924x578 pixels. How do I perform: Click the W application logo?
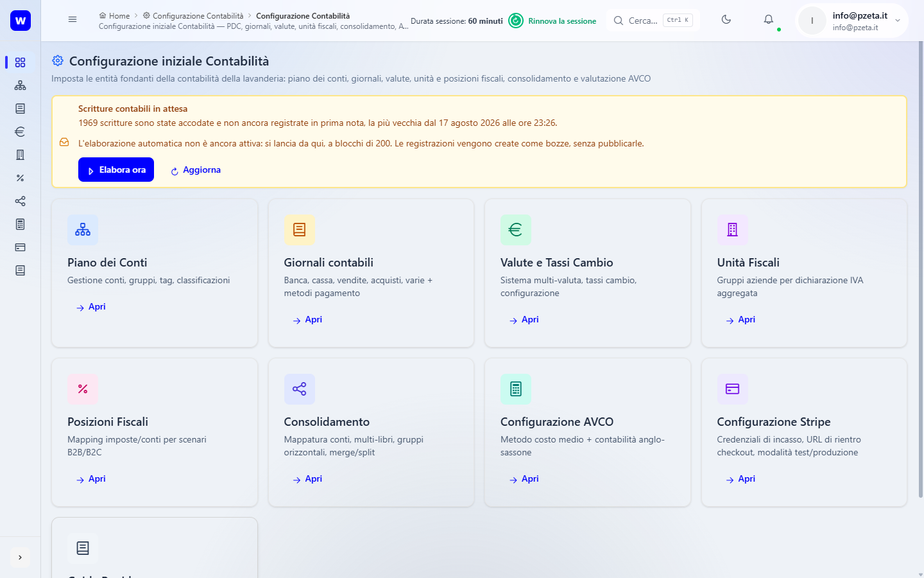[x=21, y=21]
